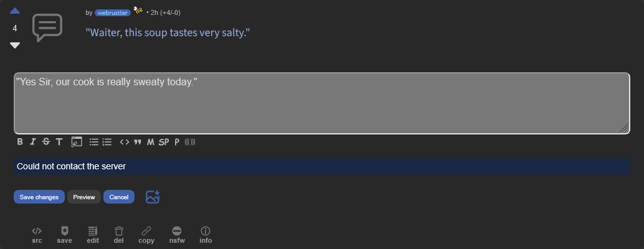Click the Save changes button

coord(39,197)
